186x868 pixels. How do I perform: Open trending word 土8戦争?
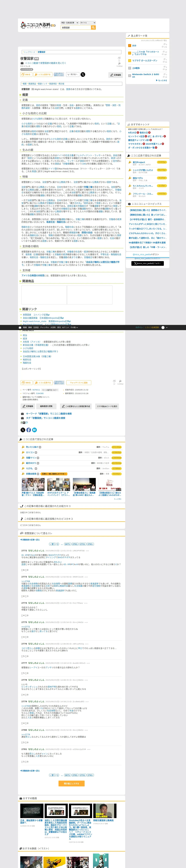[x=136, y=68]
